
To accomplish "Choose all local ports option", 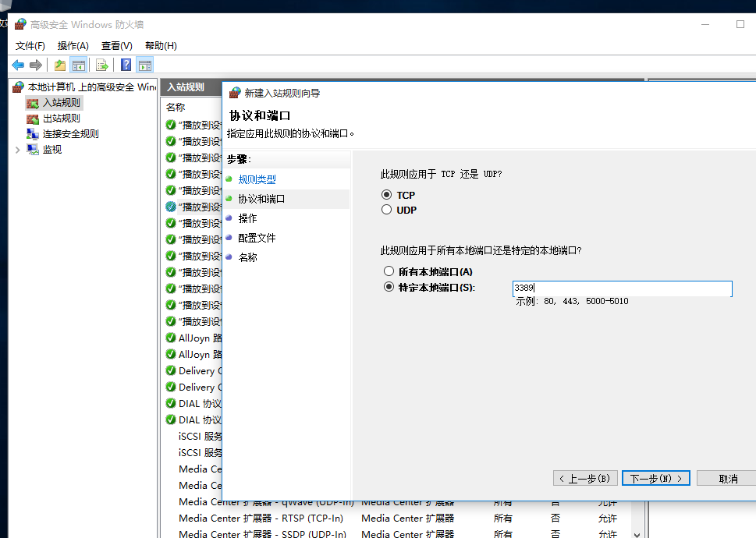I will [x=389, y=271].
